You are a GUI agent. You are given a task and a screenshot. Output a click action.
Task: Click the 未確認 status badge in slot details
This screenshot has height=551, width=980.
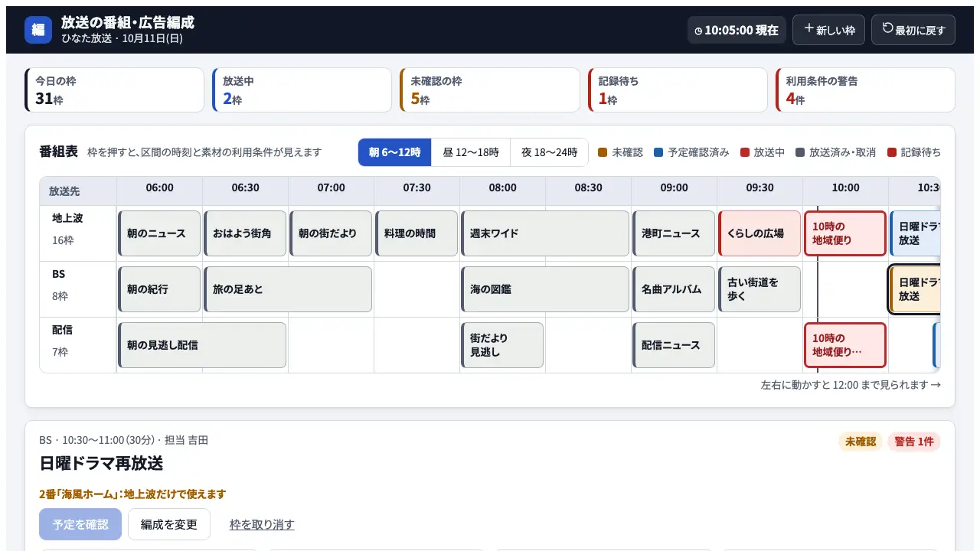[x=861, y=442]
